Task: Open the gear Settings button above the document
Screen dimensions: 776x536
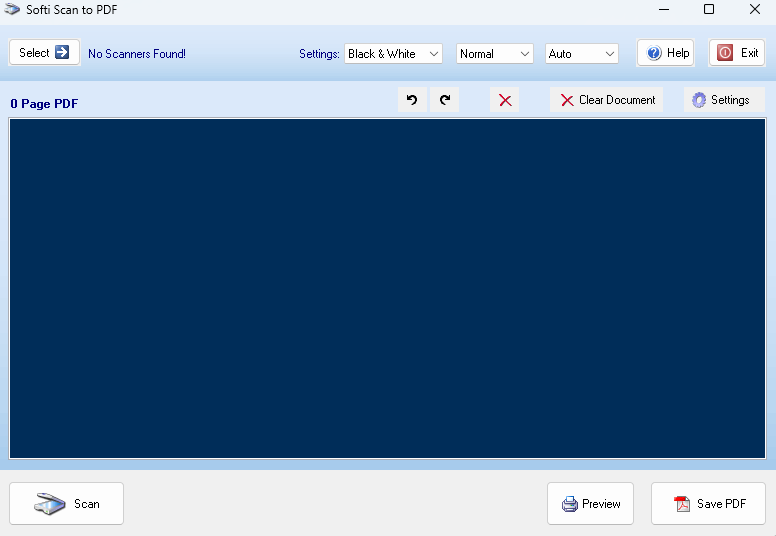Action: coord(723,100)
